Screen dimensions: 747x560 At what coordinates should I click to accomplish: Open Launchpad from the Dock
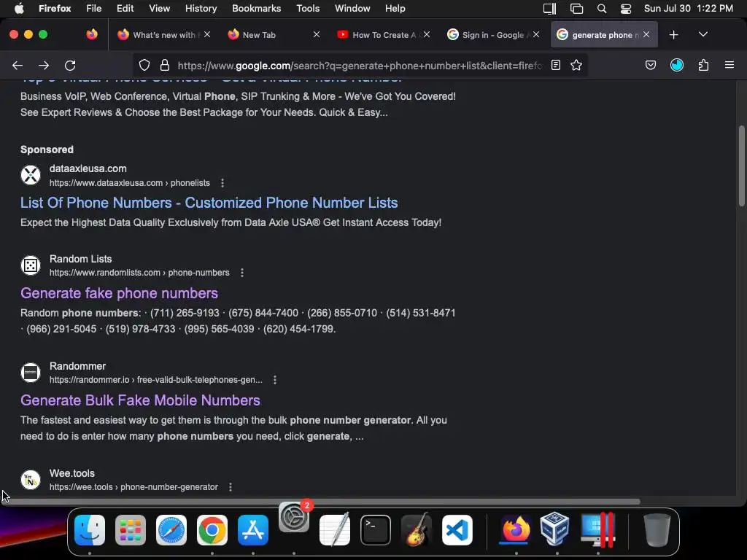tap(131, 530)
